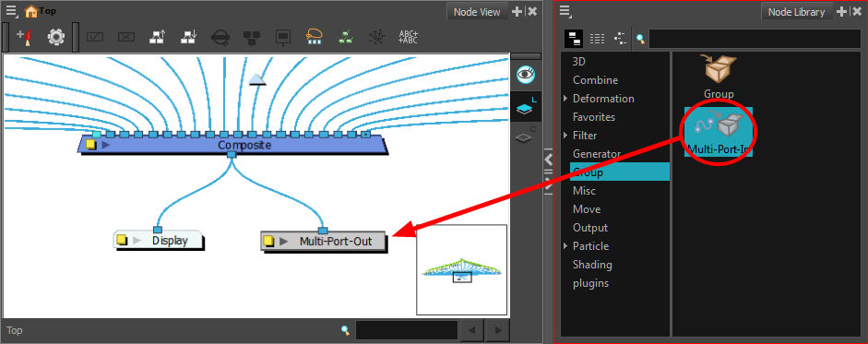Toggle the yellow square on Composite node
Viewport: 868px width, 344px height.
90,145
